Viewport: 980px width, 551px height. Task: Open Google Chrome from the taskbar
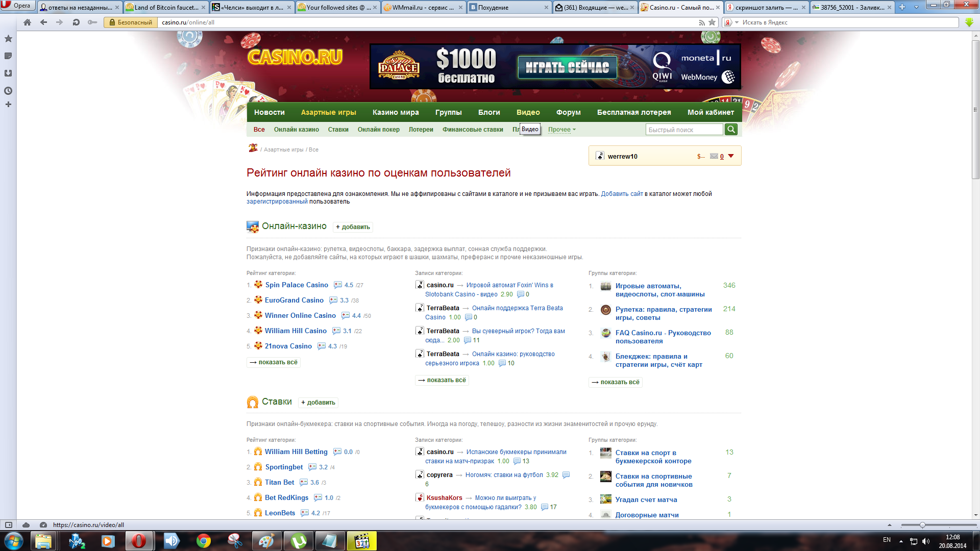pyautogui.click(x=204, y=541)
